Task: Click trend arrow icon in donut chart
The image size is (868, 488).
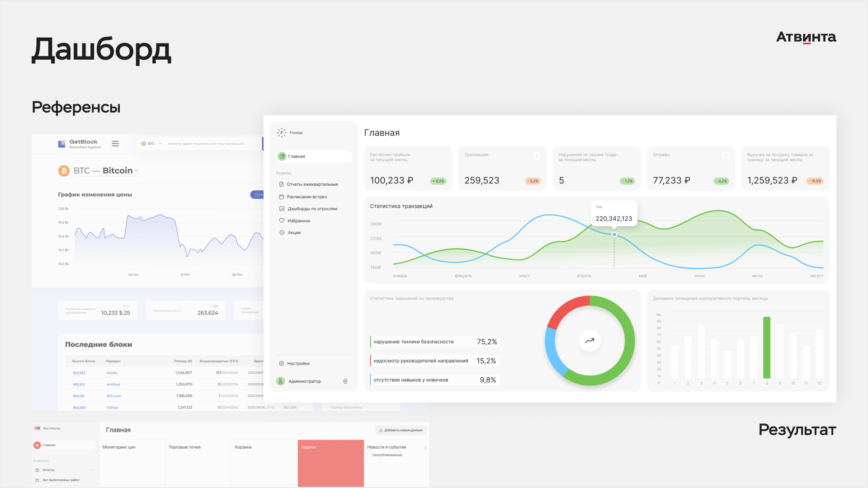Action: click(x=590, y=341)
